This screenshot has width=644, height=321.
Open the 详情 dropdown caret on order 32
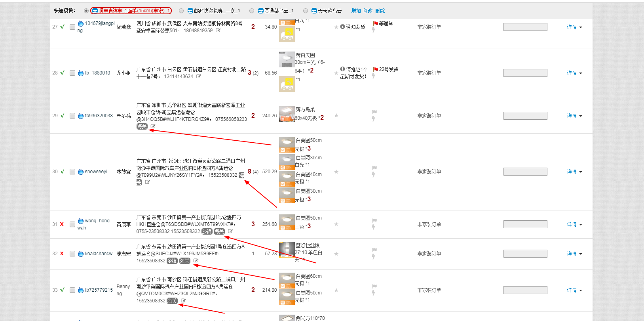point(581,254)
